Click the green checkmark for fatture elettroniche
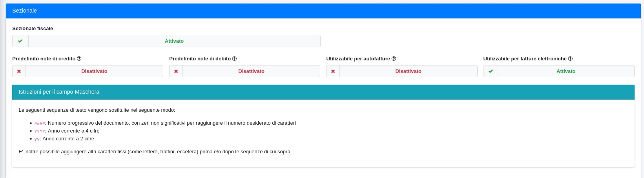 tap(491, 71)
